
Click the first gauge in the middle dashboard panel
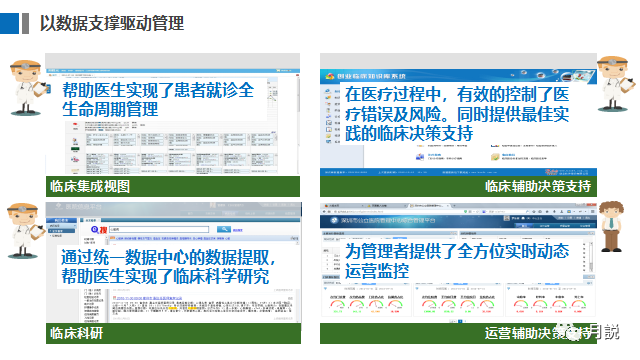(x=429, y=304)
